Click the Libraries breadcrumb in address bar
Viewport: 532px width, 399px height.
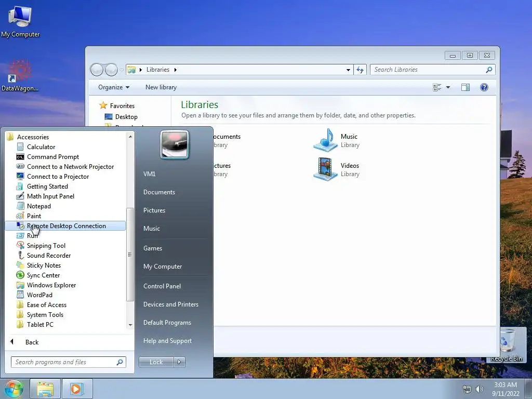(x=158, y=70)
